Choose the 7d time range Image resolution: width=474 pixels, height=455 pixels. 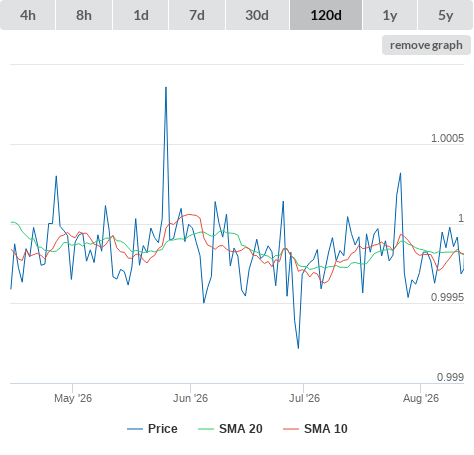197,15
